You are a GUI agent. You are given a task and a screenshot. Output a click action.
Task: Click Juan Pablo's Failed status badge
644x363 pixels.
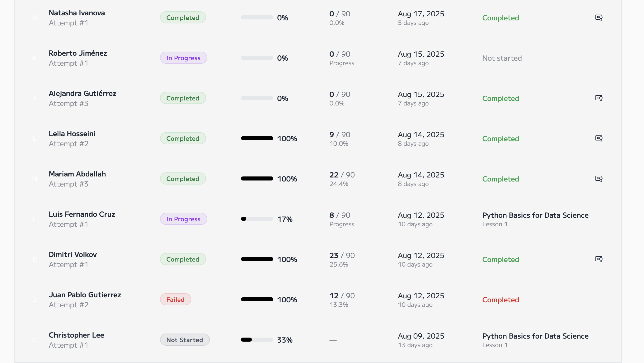pos(175,299)
